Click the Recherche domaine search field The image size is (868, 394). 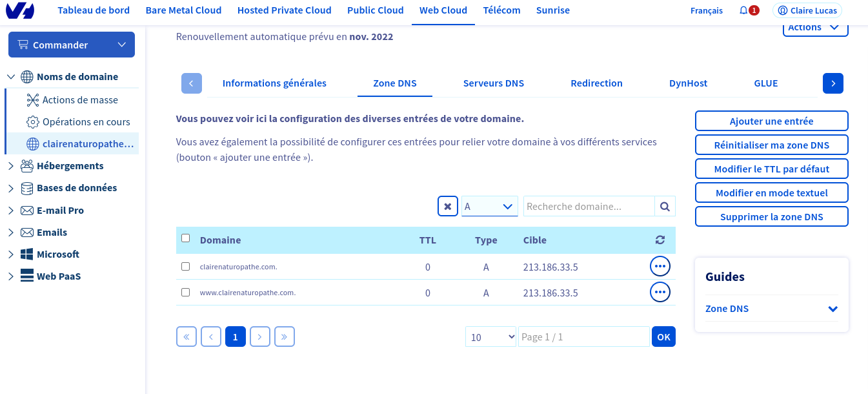589,207
